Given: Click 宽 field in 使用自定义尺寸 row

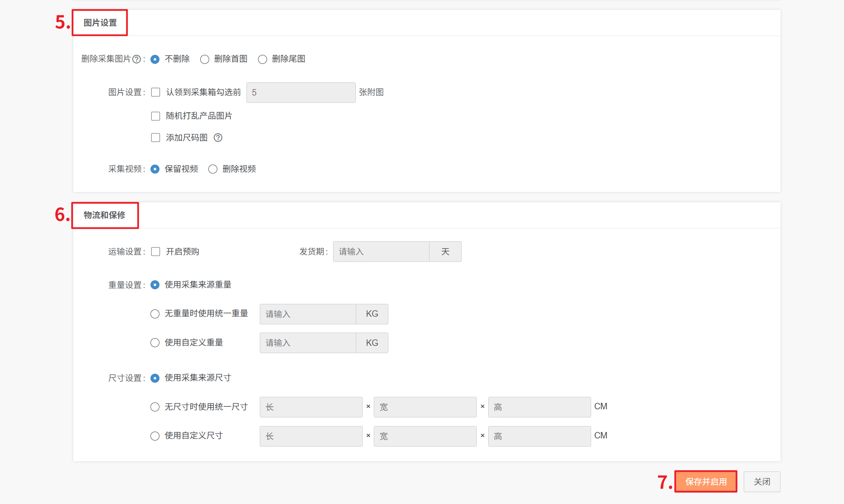Looking at the screenshot, I should click(x=424, y=436).
